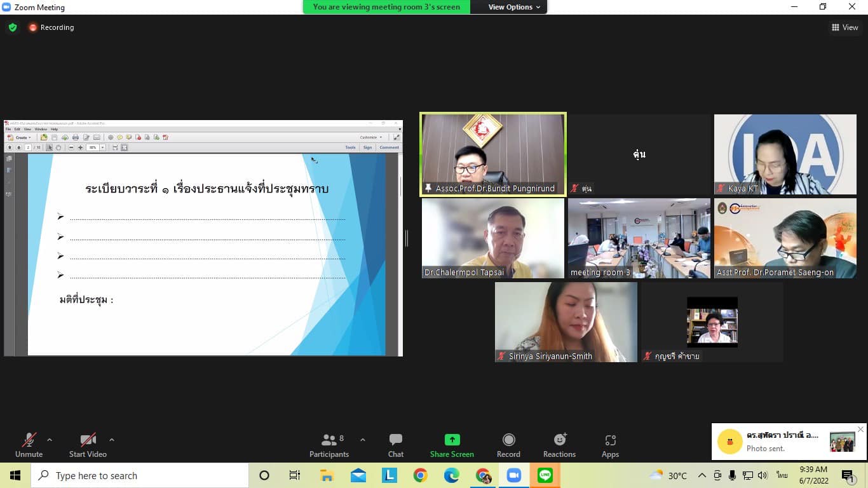Open the Apps panel
The width and height of the screenshot is (868, 488).
[610, 445]
